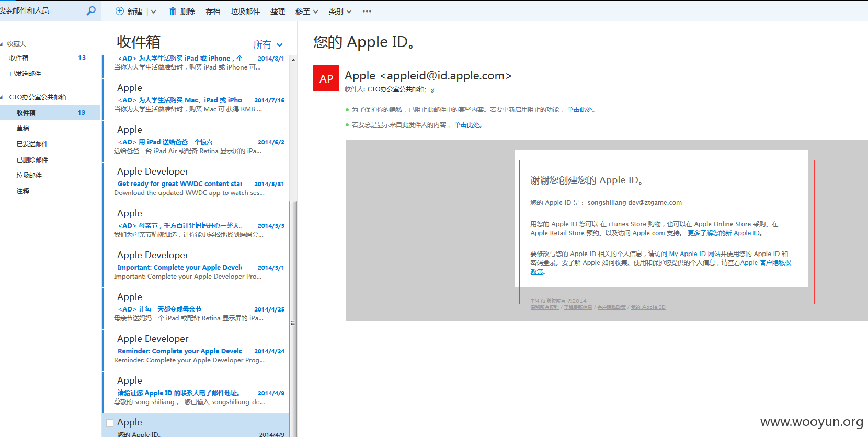Open the 垃圾邮件 folder in sidebar
868x437 pixels.
(29, 176)
